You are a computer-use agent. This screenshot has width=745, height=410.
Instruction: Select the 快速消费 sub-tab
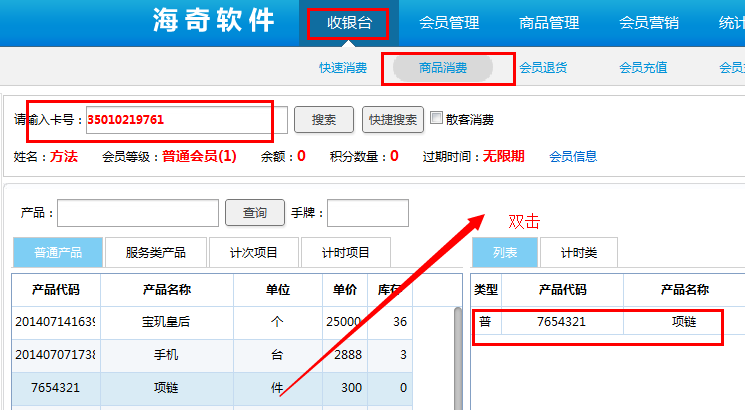point(343,68)
